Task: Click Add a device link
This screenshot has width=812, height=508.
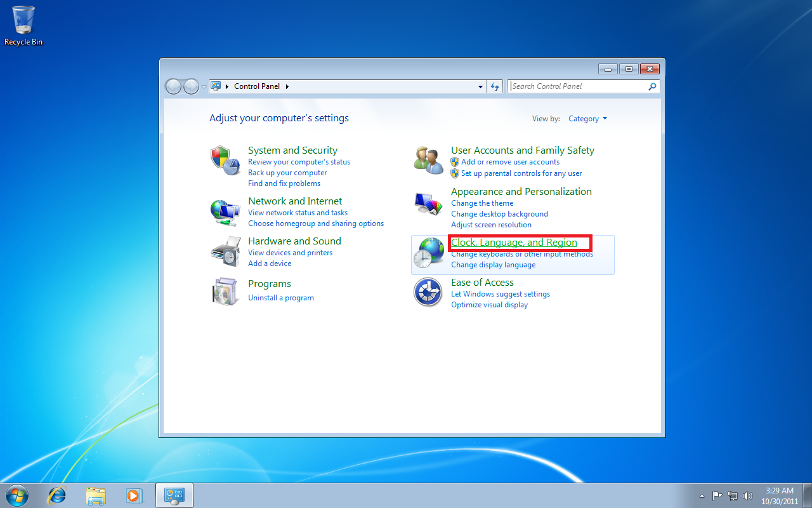Action: [270, 264]
